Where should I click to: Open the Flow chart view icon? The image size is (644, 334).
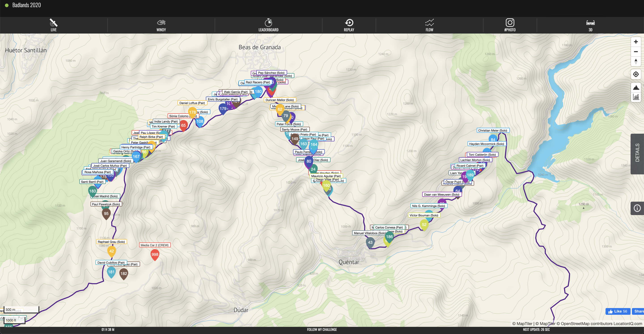point(430,25)
